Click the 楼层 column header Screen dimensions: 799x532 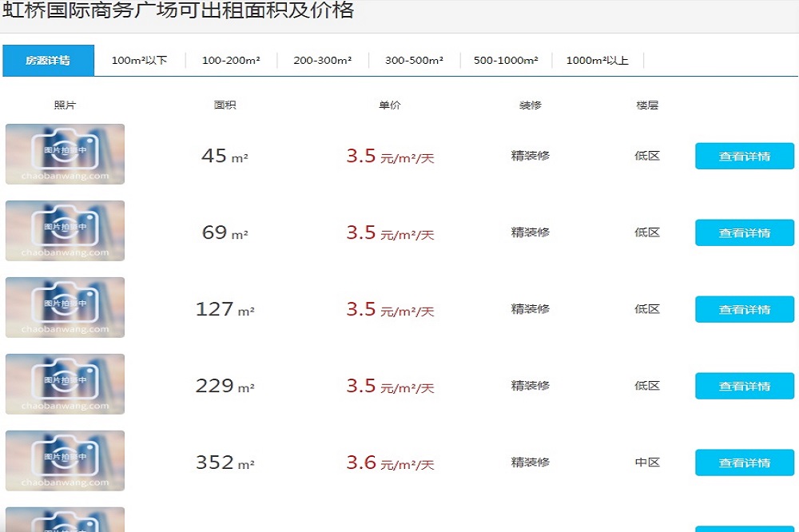[x=647, y=105]
